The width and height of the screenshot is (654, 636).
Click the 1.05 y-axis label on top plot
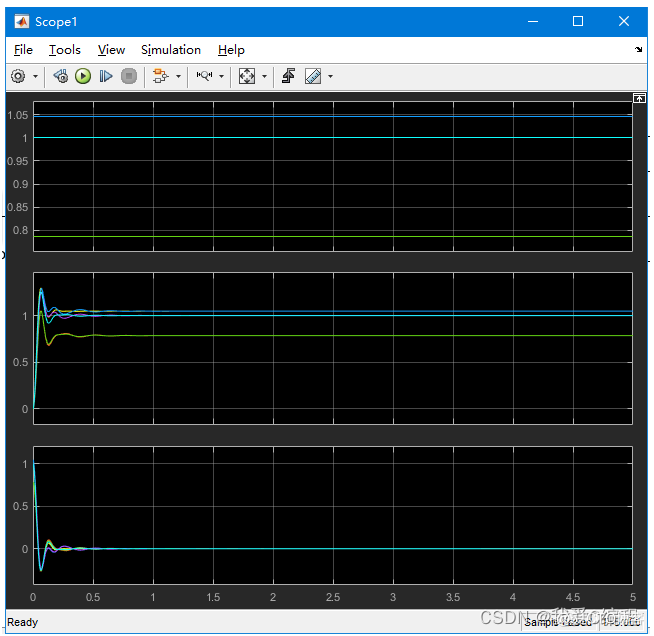coord(18,116)
